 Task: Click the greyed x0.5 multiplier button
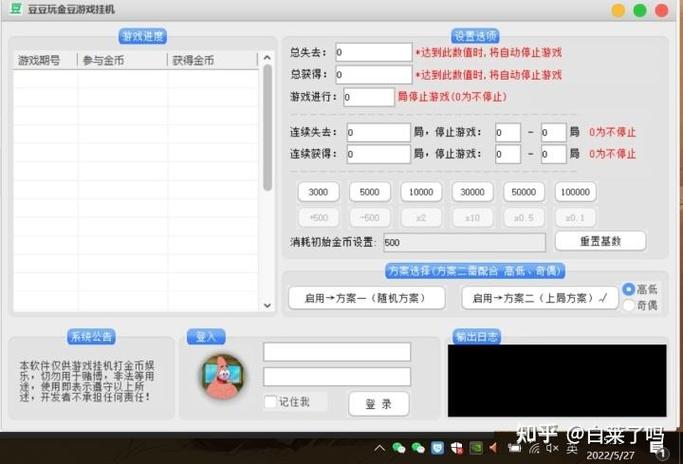[524, 217]
